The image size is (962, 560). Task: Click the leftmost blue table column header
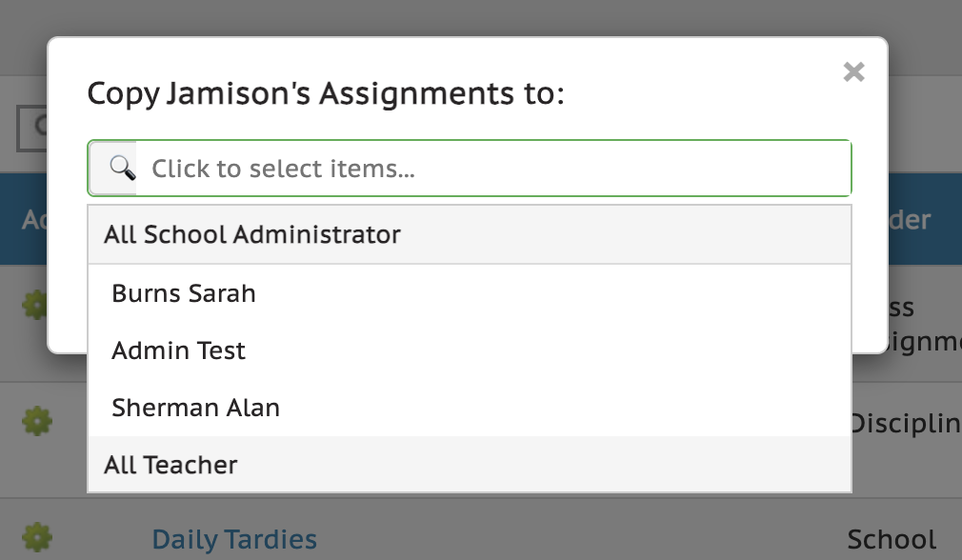click(x=33, y=220)
